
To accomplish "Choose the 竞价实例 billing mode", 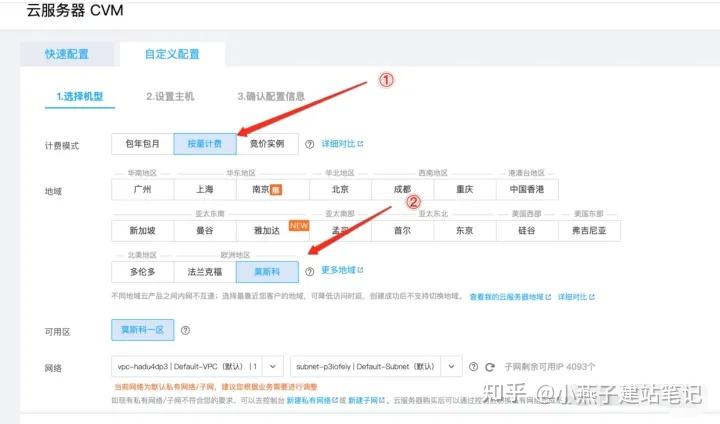I will [267, 144].
